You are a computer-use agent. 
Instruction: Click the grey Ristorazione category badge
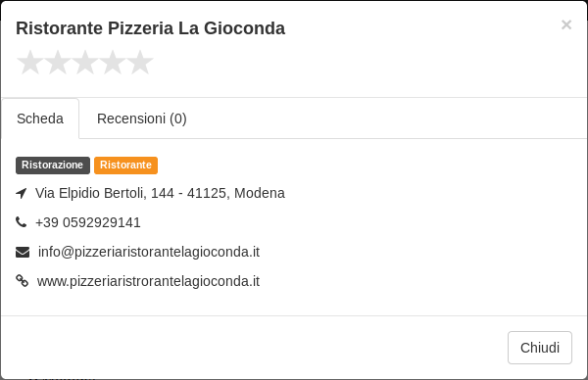click(x=53, y=166)
